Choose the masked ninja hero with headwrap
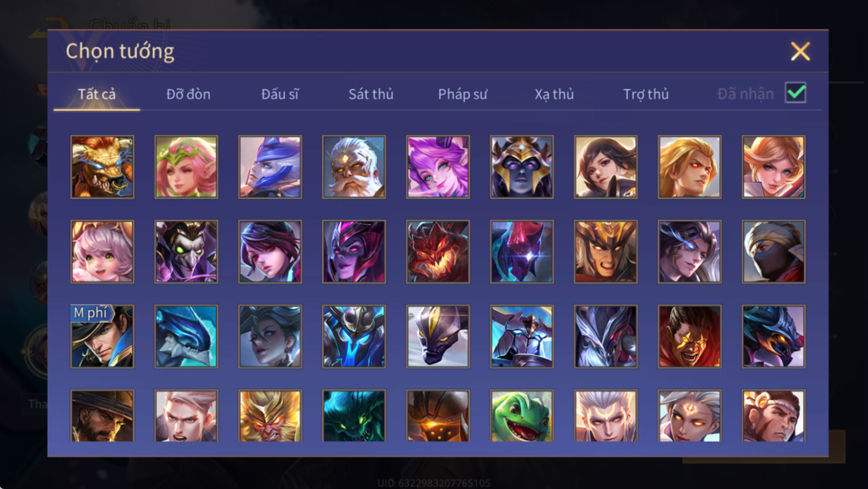 click(x=773, y=252)
